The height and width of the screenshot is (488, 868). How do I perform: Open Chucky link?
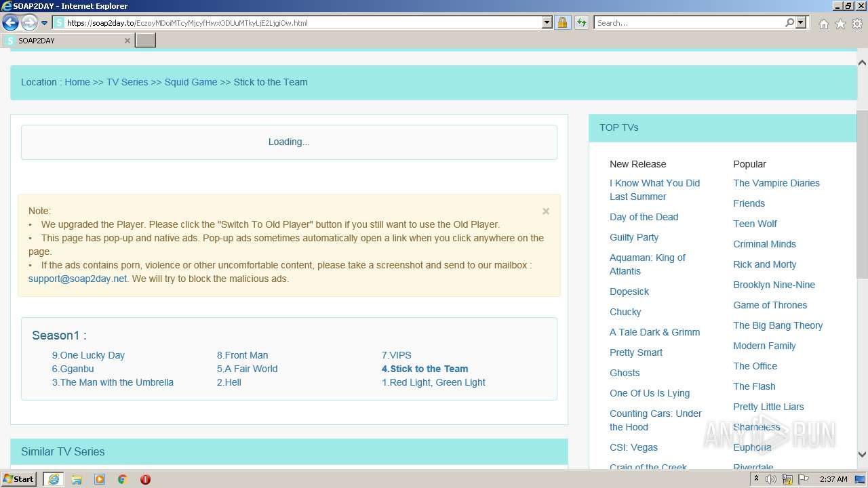pyautogui.click(x=625, y=312)
